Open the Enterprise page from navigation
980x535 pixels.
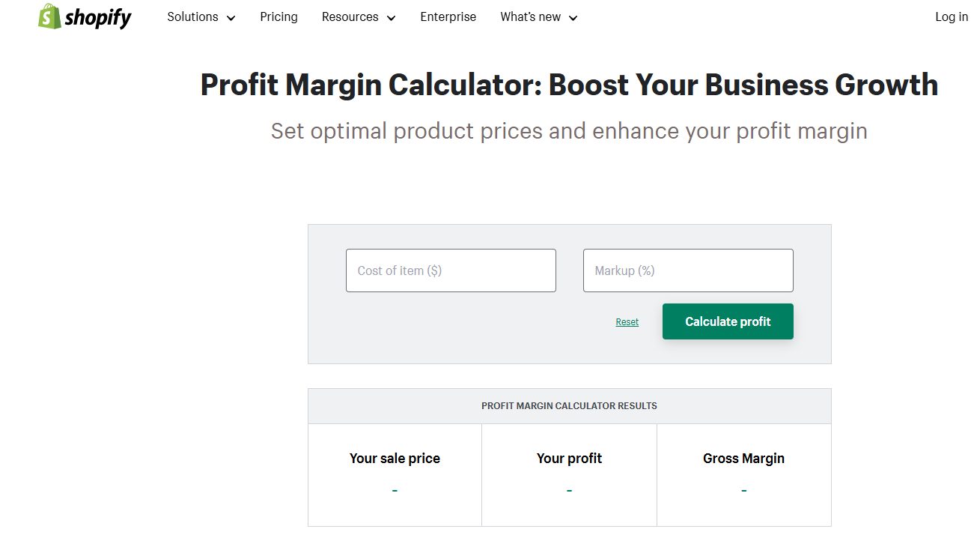pyautogui.click(x=448, y=16)
